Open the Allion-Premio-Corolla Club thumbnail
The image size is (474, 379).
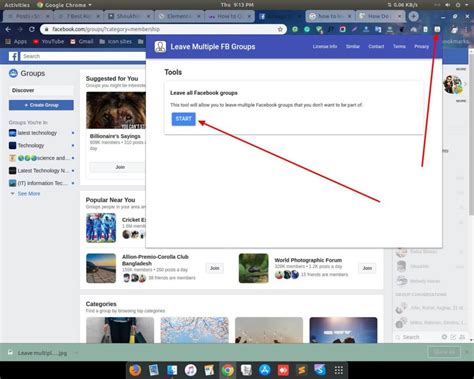pyautogui.click(x=101, y=268)
